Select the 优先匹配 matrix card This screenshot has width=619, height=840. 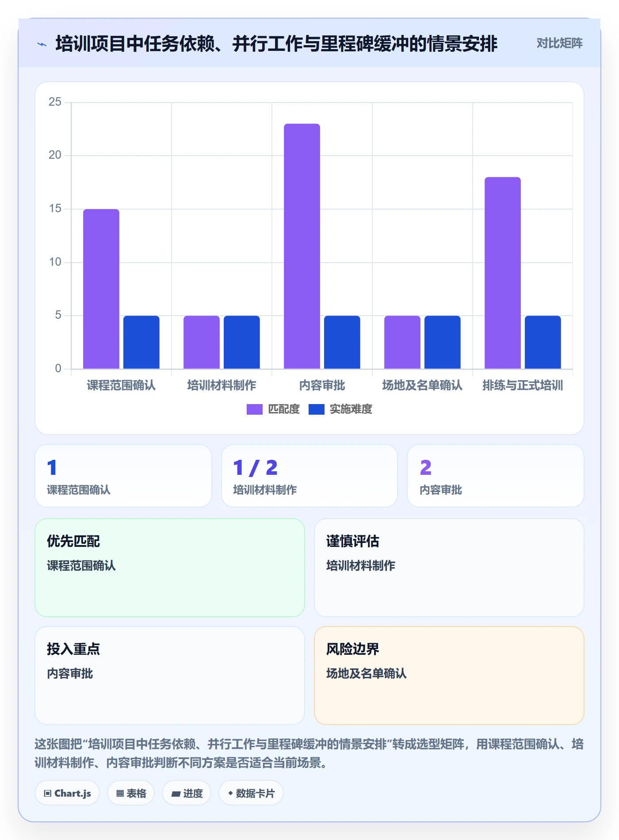[x=170, y=568]
